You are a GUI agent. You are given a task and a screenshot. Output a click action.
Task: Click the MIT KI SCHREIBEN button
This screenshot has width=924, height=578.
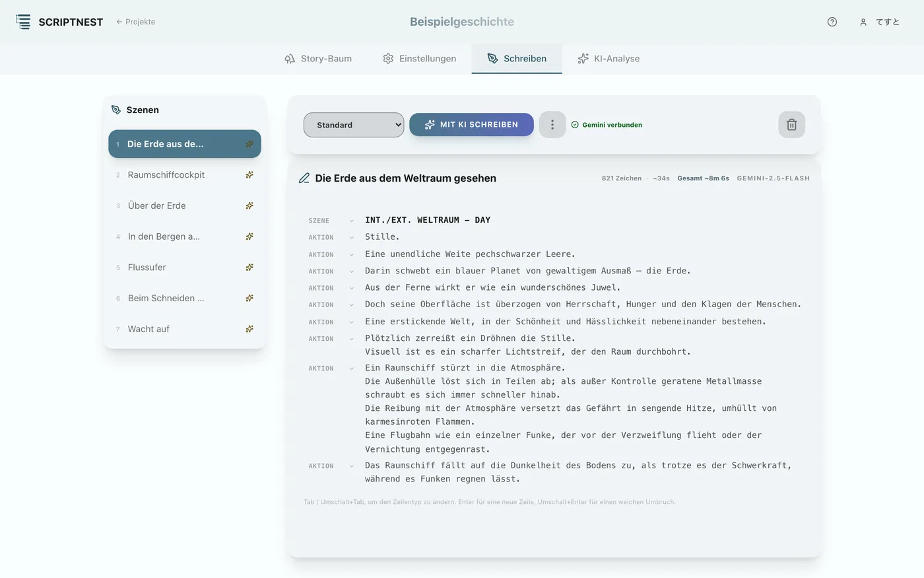[471, 124]
